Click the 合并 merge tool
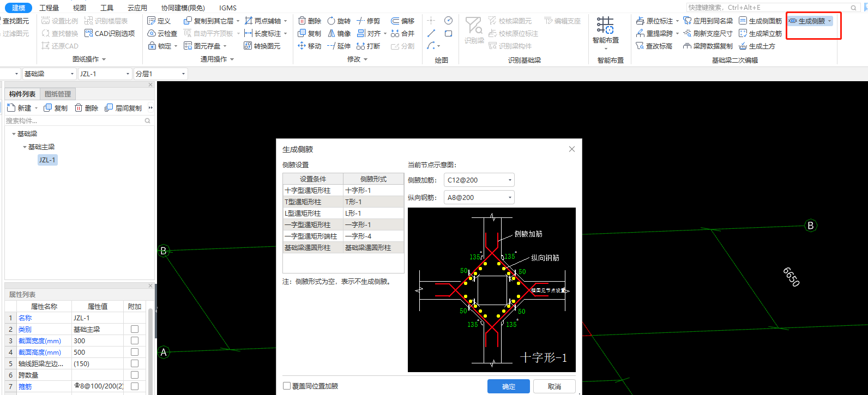The width and height of the screenshot is (868, 395). click(x=403, y=33)
